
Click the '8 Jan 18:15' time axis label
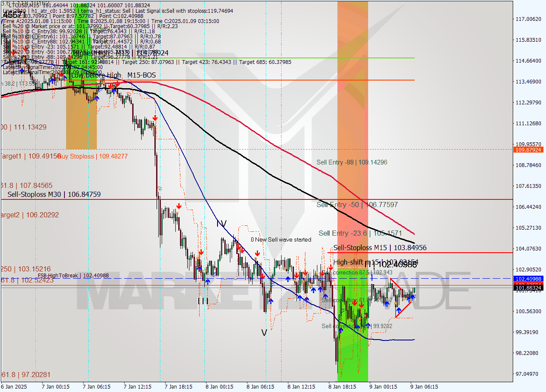[342, 387]
